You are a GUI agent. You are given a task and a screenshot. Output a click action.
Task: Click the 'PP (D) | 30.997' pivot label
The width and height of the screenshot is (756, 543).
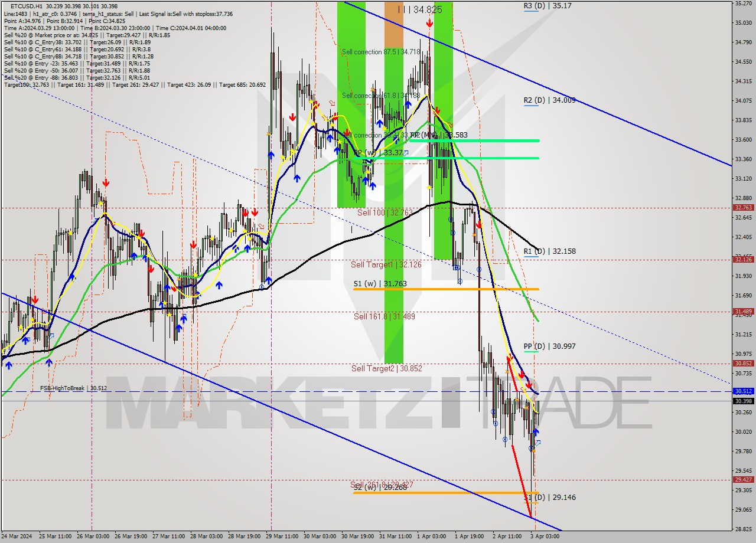[549, 346]
